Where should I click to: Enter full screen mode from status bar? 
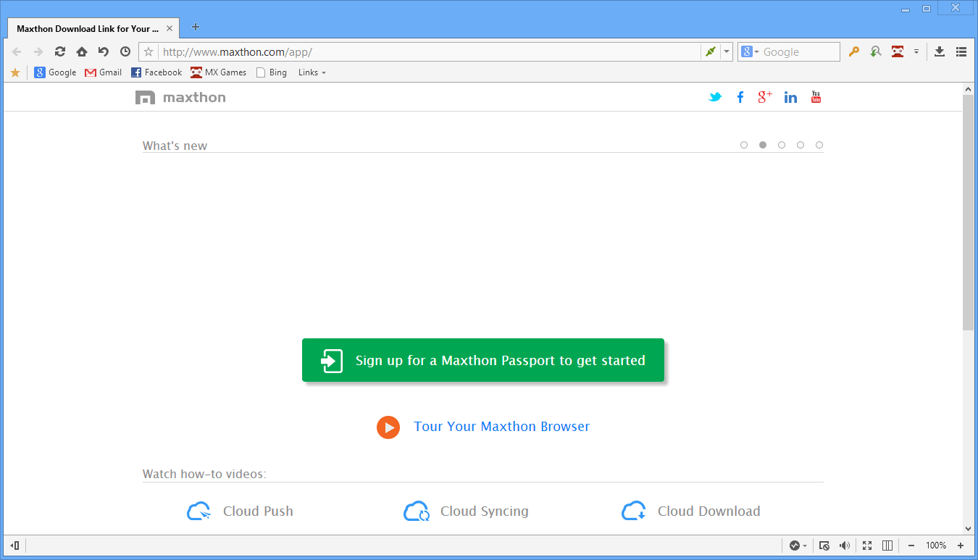click(866, 545)
